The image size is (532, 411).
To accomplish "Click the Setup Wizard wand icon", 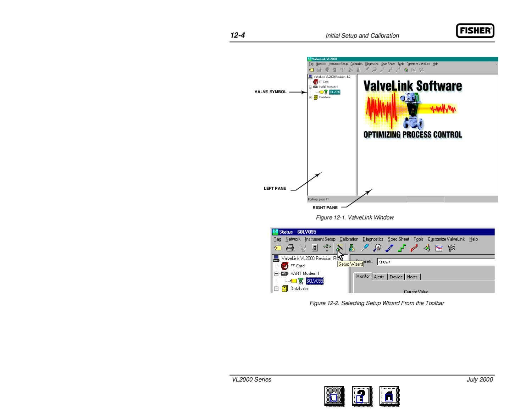I will [339, 248].
